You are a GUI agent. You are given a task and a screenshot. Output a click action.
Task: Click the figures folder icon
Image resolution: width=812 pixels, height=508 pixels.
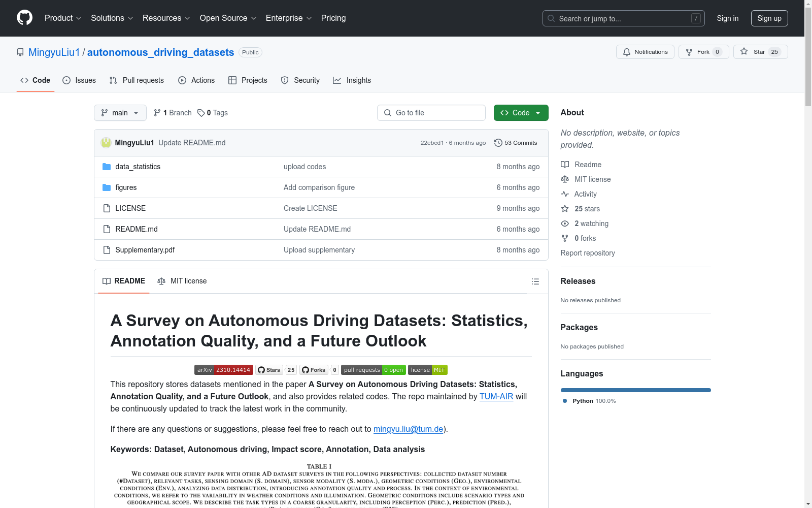click(107, 187)
